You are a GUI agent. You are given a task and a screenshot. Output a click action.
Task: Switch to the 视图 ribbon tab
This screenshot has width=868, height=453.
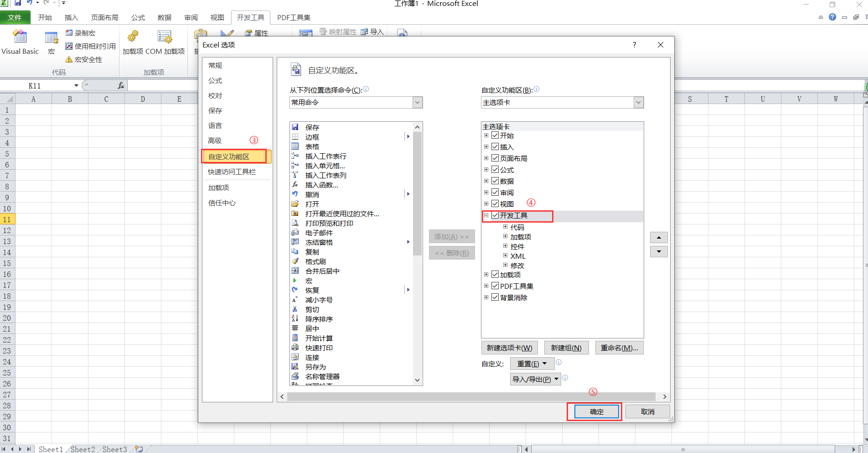click(217, 17)
